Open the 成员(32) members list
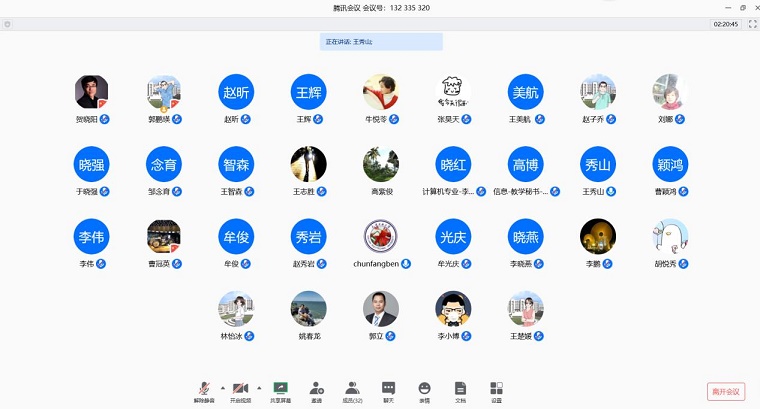The image size is (760, 409). [x=352, y=389]
